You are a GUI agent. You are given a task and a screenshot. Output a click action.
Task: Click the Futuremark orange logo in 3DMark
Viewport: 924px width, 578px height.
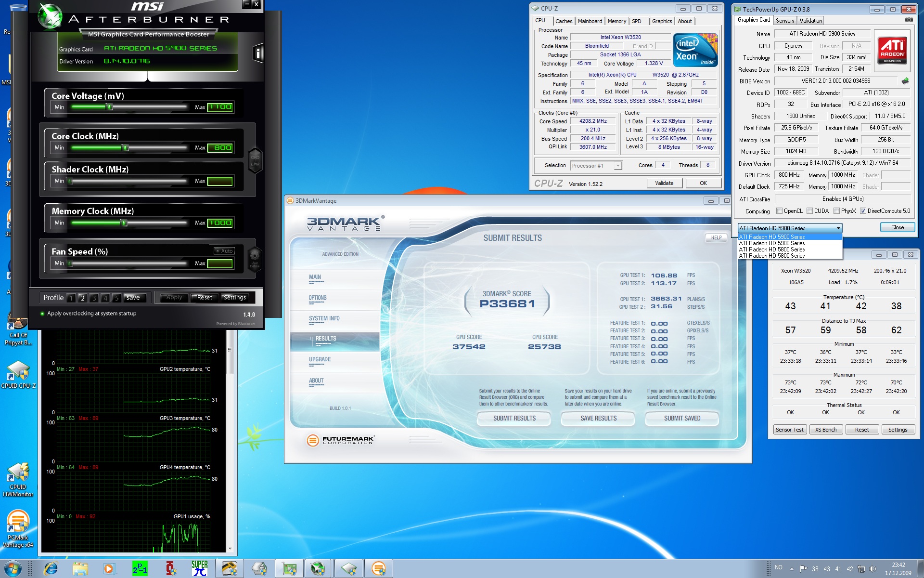click(x=313, y=440)
